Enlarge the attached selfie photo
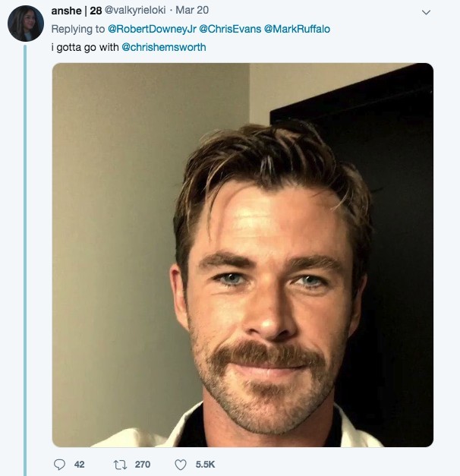Image resolution: width=460 pixels, height=476 pixels. (x=242, y=254)
